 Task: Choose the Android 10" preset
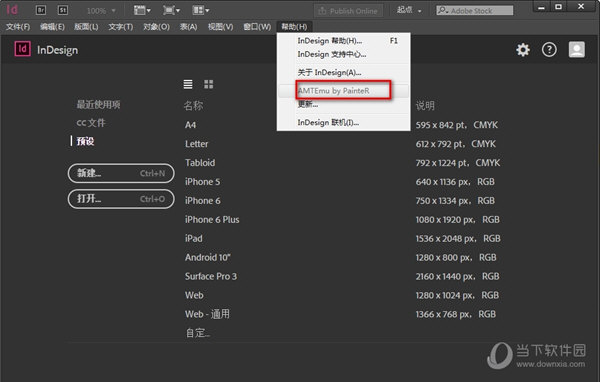[x=208, y=257]
